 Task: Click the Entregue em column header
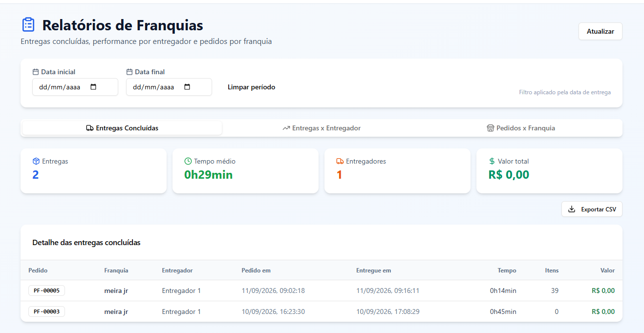[374, 271]
